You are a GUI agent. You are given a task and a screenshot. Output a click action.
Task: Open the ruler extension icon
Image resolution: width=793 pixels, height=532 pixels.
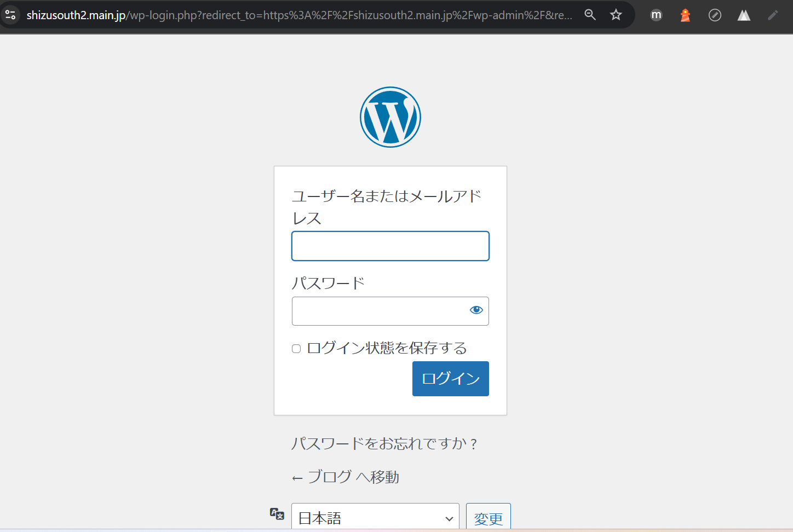pyautogui.click(x=715, y=15)
